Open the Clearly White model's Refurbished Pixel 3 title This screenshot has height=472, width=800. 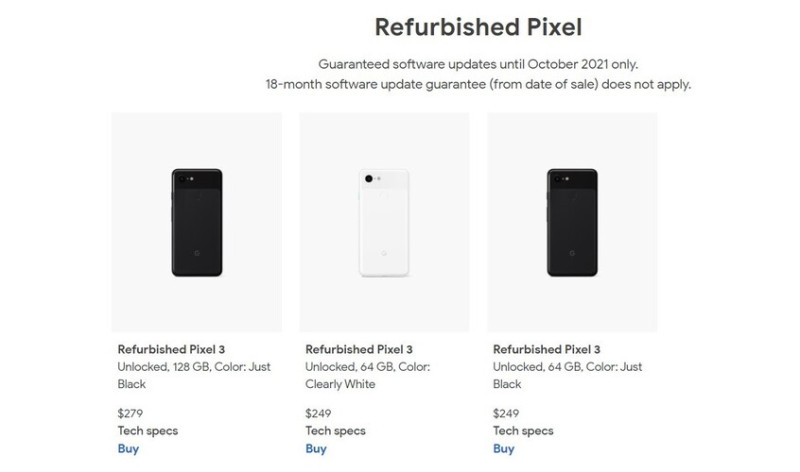tap(356, 349)
